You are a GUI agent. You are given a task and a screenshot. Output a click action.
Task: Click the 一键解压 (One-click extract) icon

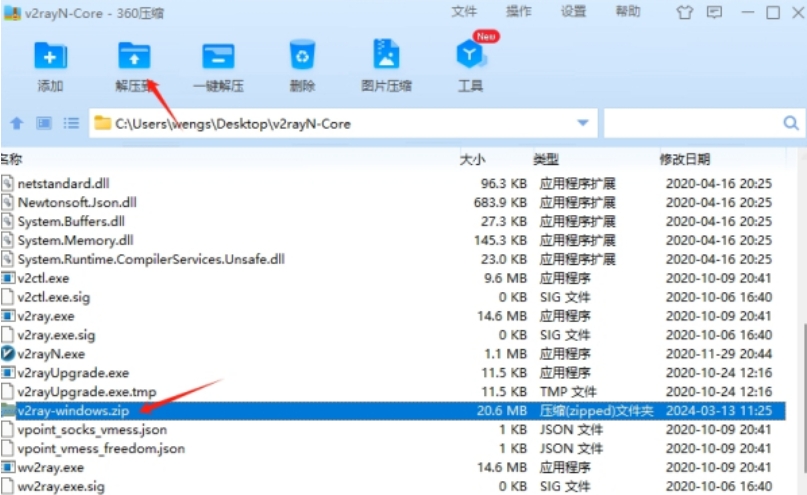217,56
